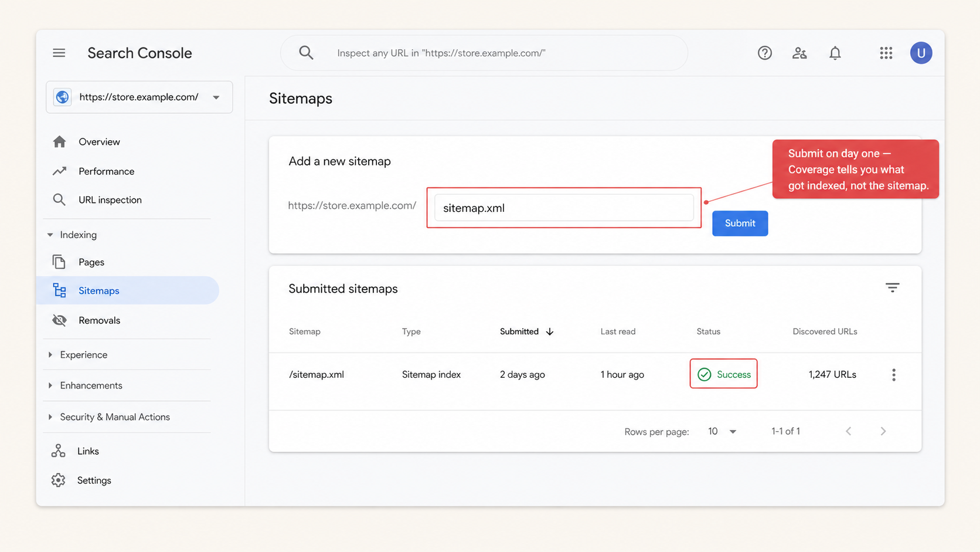
Task: Collapse the Indexing section
Action: [50, 235]
